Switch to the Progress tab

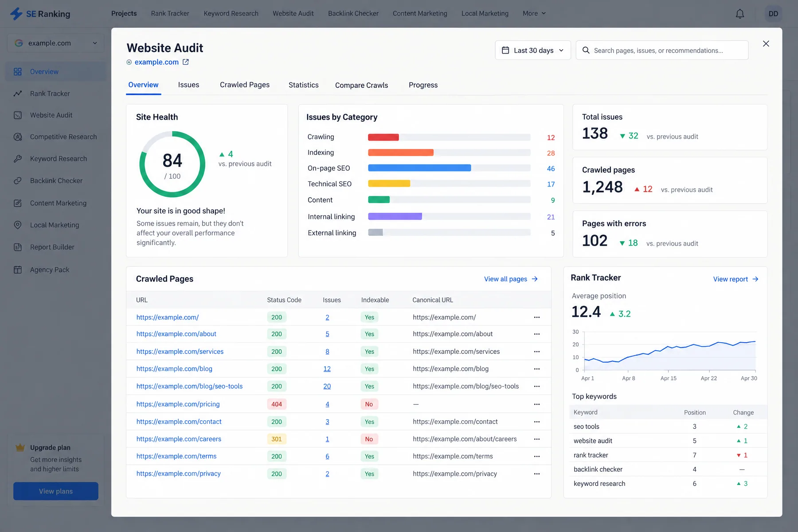423,85
